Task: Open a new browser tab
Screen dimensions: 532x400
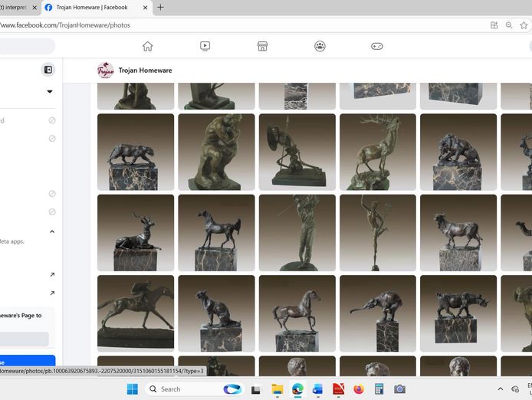Action: pos(160,8)
